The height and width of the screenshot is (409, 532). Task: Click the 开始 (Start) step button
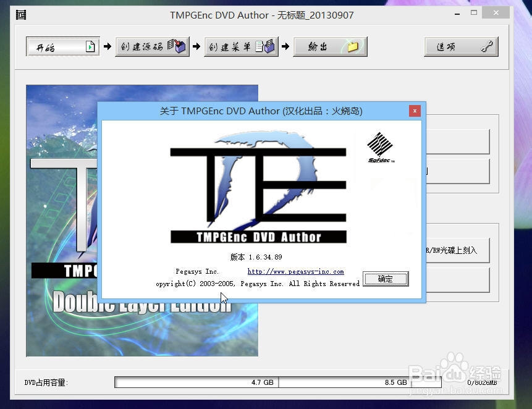pos(63,46)
